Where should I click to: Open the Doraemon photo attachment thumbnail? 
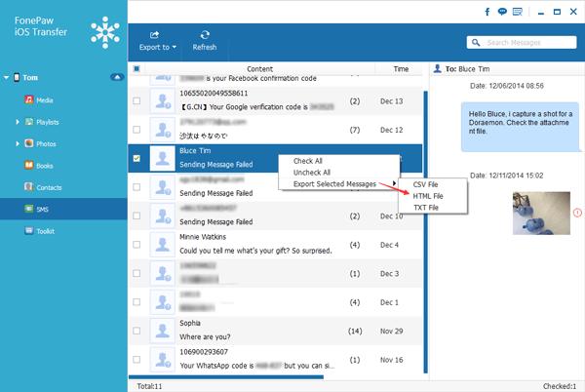point(541,213)
